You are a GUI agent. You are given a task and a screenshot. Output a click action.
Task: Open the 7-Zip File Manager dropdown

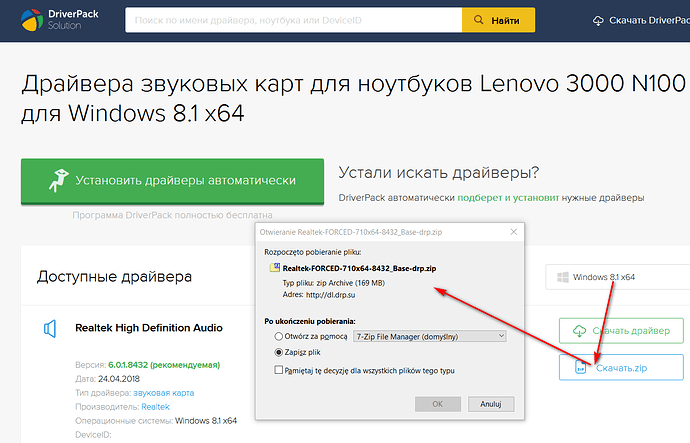pyautogui.click(x=434, y=336)
